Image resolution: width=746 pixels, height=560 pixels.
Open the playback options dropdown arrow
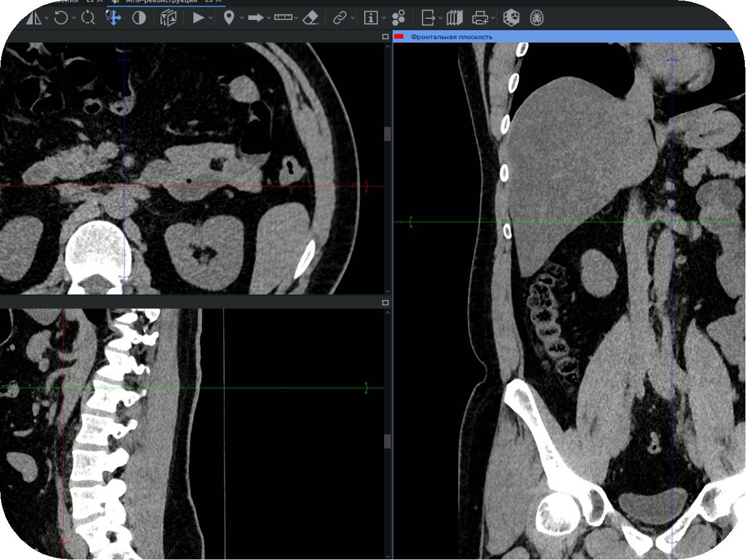pyautogui.click(x=210, y=18)
